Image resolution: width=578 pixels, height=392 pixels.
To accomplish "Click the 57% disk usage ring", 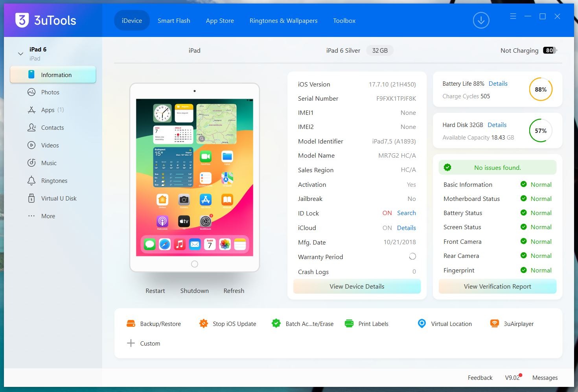I will (541, 131).
